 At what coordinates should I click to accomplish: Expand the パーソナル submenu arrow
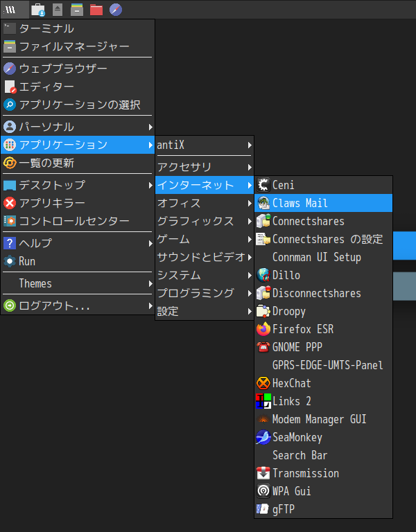click(150, 127)
